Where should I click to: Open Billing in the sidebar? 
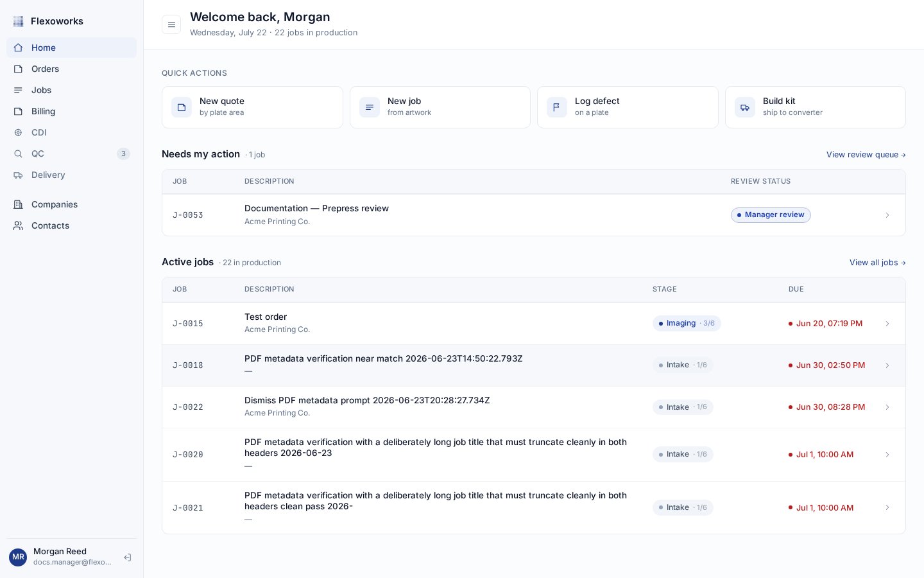(x=71, y=111)
